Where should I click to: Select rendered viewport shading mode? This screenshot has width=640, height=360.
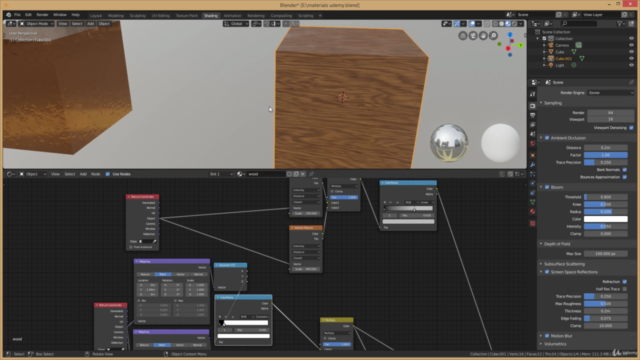tap(515, 24)
